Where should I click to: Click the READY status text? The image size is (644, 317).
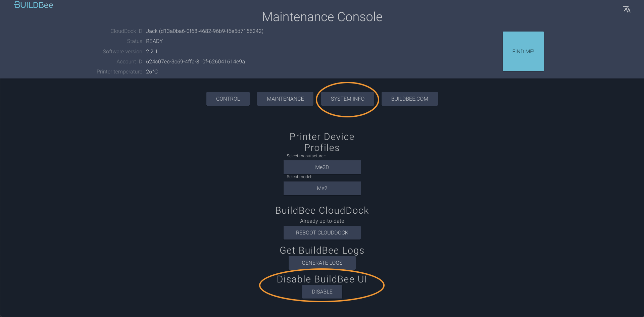pos(154,41)
